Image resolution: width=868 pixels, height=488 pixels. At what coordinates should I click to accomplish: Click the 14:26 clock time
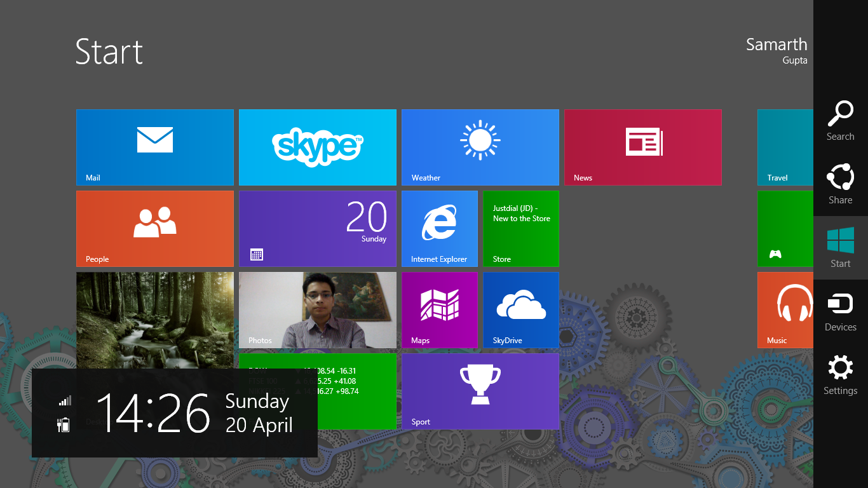pyautogui.click(x=153, y=413)
